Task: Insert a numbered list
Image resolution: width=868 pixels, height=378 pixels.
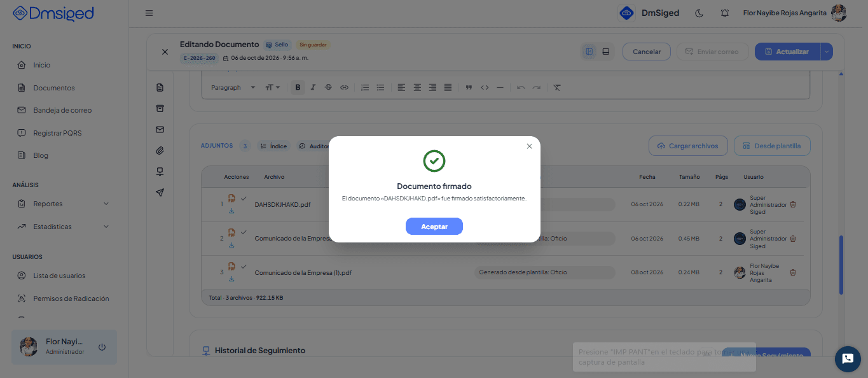Action: pyautogui.click(x=365, y=87)
